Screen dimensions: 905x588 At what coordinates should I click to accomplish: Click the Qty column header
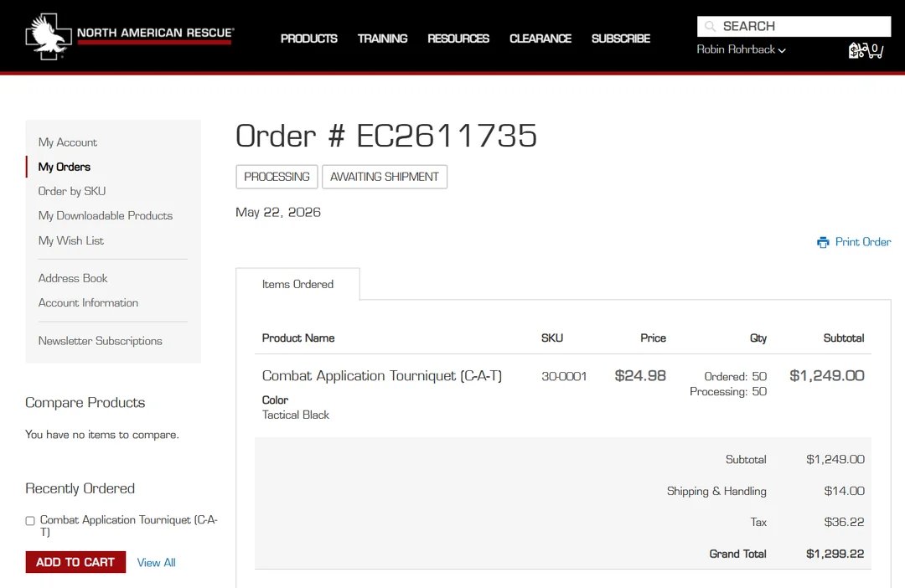coord(758,338)
